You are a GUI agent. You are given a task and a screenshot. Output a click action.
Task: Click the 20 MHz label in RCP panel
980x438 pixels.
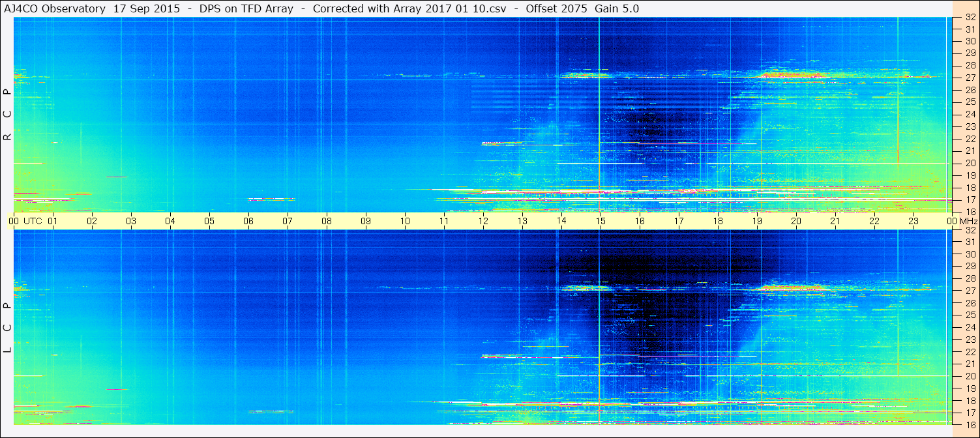(x=970, y=163)
